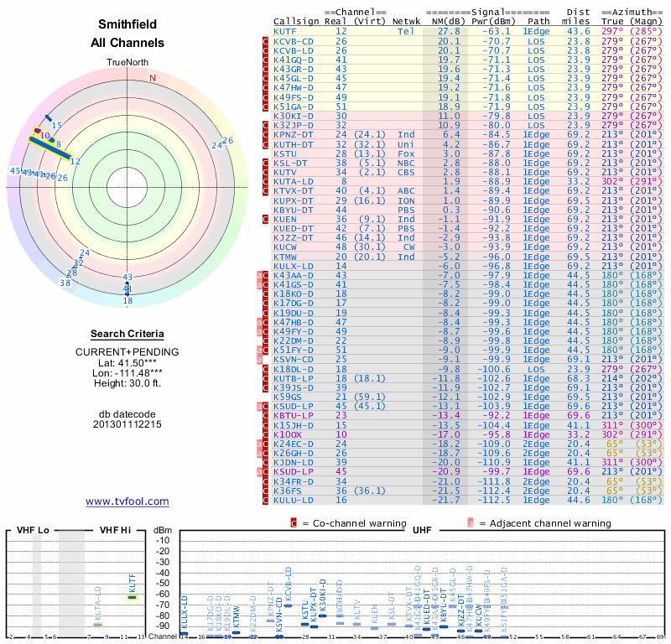Select the KCVB-CD callsign entry
Screen dimensions: 671x644
(x=294, y=41)
